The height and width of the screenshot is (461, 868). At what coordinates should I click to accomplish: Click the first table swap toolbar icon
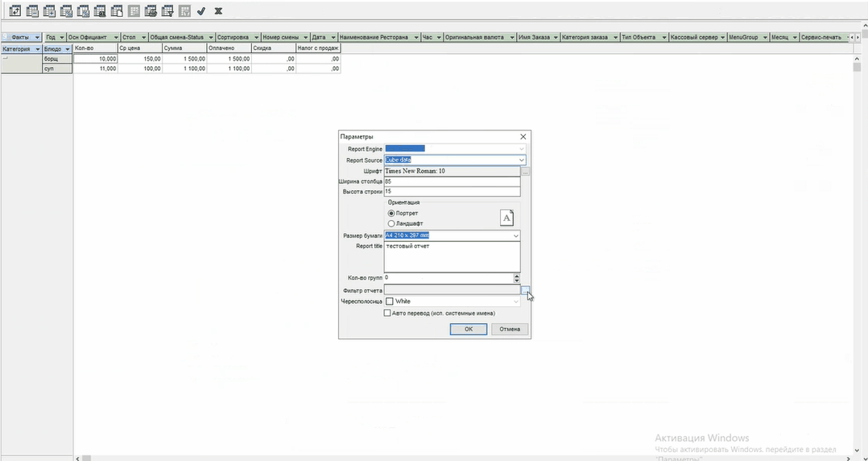click(x=15, y=11)
